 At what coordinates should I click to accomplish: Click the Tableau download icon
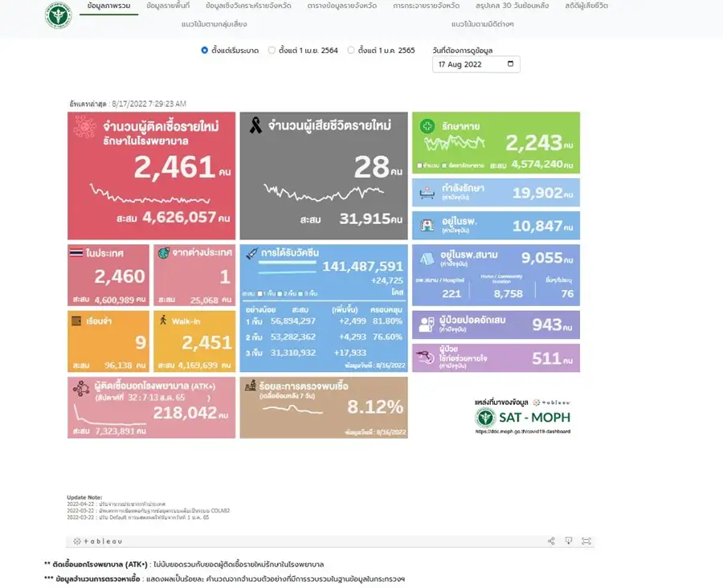coord(569,541)
